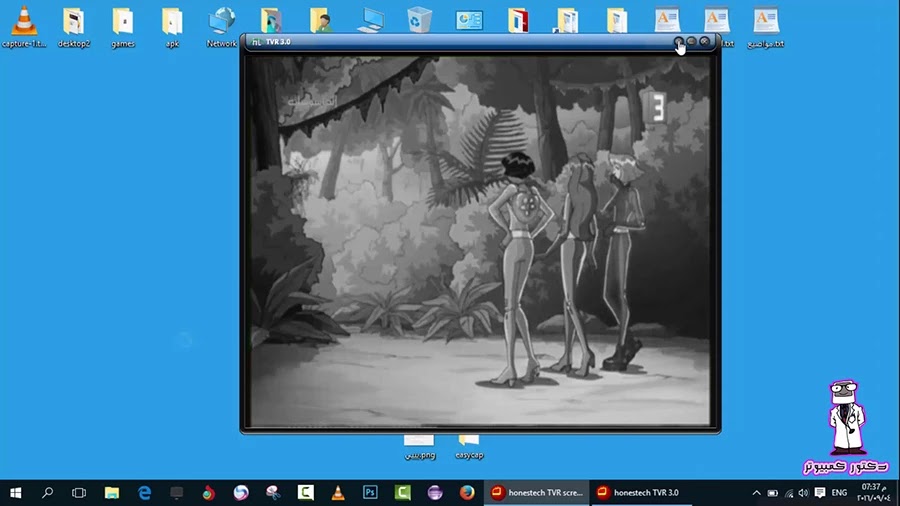Screen dimensions: 900x506
Task: Open the purple sphere taskbar icon
Action: [435, 493]
